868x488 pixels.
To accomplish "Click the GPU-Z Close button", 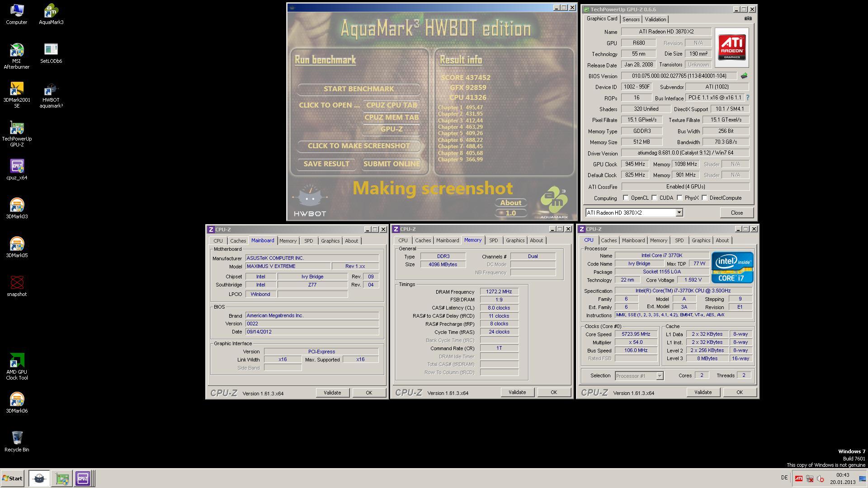I will click(736, 213).
